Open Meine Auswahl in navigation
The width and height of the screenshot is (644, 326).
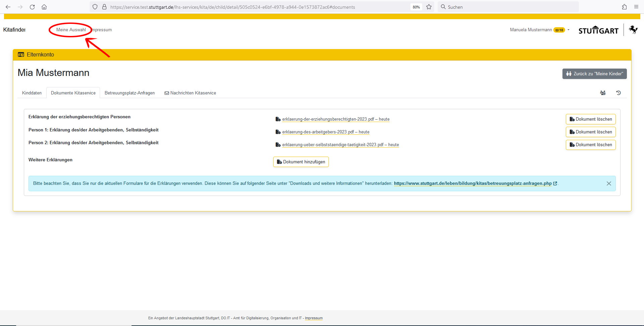click(x=71, y=30)
